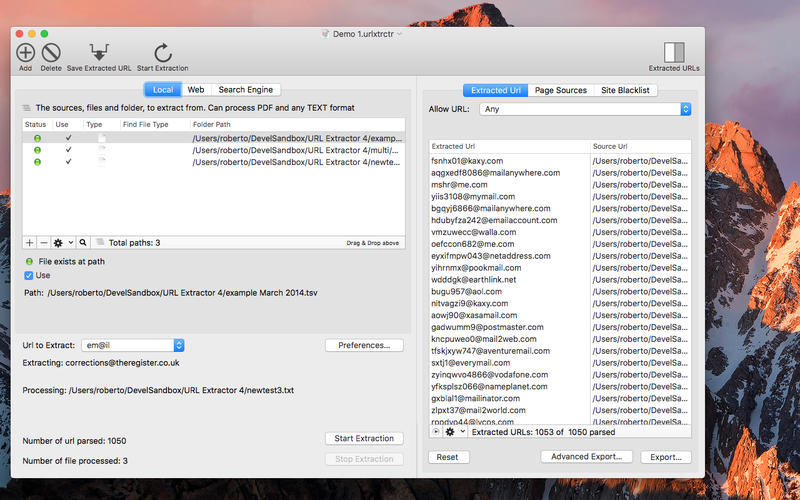The image size is (800, 500).
Task: Toggle the Use checkbox under File exists at path
Action: 30,275
